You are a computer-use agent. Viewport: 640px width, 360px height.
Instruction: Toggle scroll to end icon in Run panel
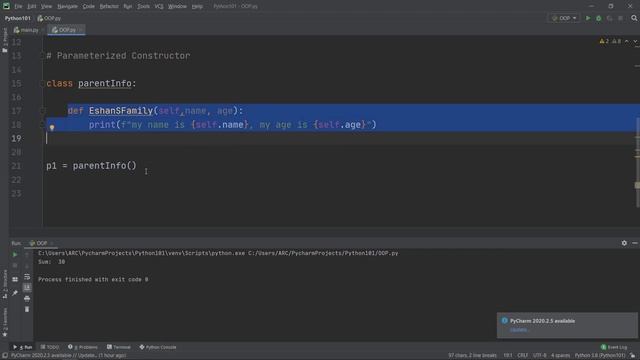(x=27, y=287)
